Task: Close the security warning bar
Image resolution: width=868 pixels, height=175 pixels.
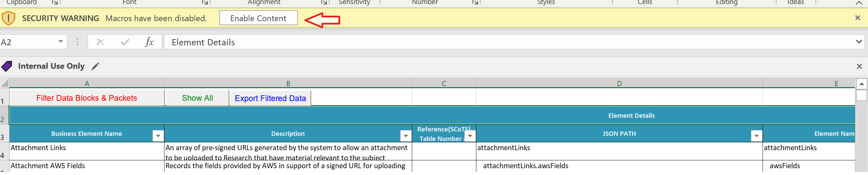Action: (x=857, y=18)
